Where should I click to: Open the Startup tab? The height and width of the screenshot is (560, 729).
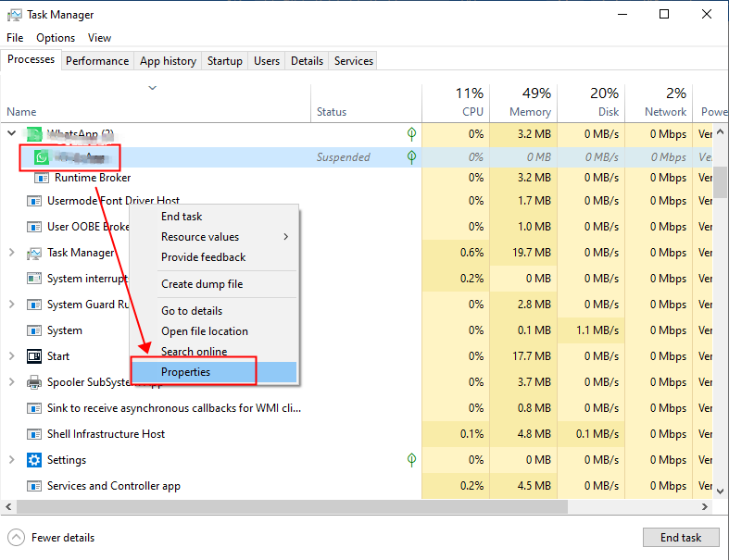point(224,61)
